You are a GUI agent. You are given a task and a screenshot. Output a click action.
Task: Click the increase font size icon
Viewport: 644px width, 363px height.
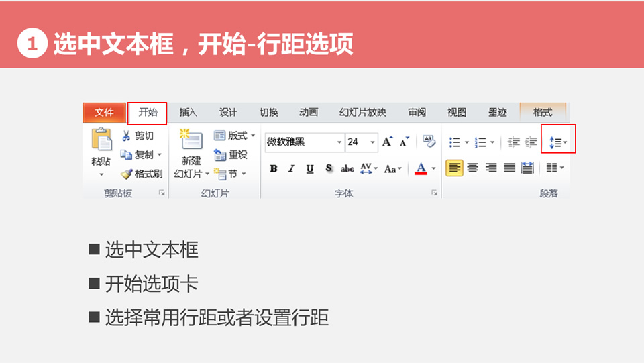click(x=387, y=142)
